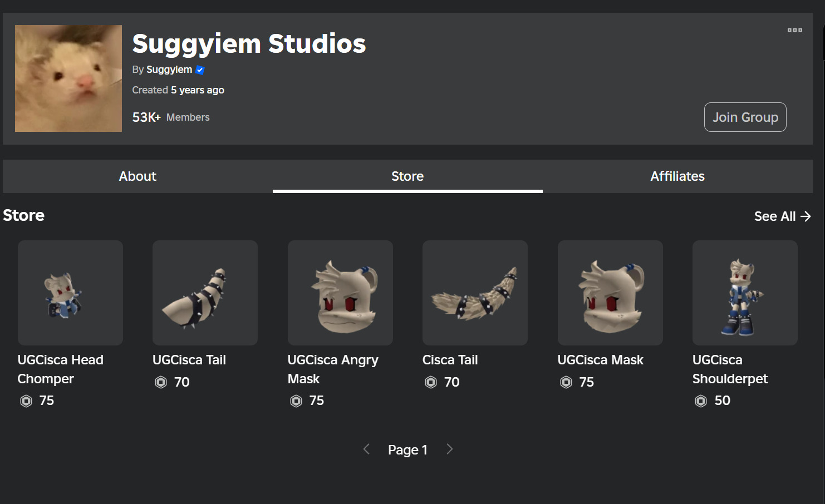The image size is (825, 504).
Task: Switch to the Store tab
Action: tap(407, 176)
